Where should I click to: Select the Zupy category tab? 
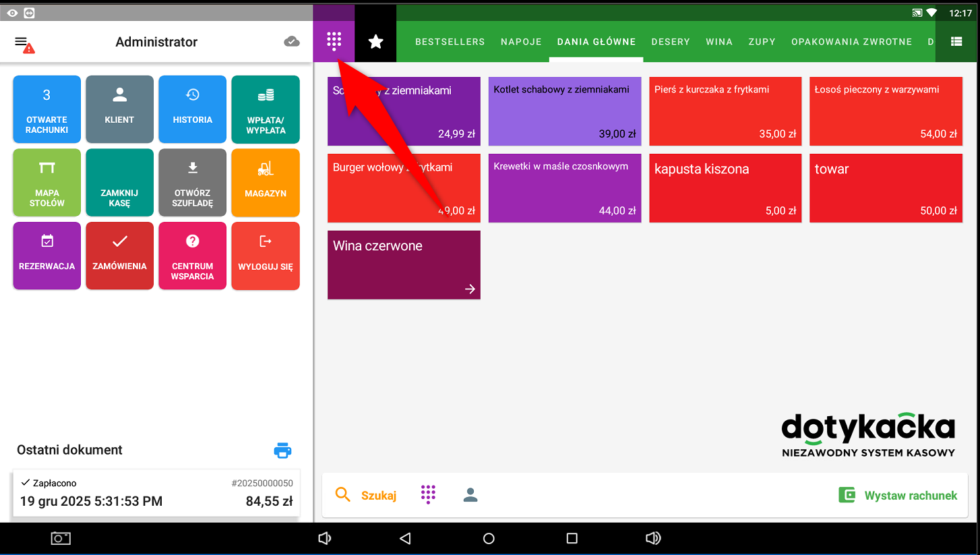(762, 42)
